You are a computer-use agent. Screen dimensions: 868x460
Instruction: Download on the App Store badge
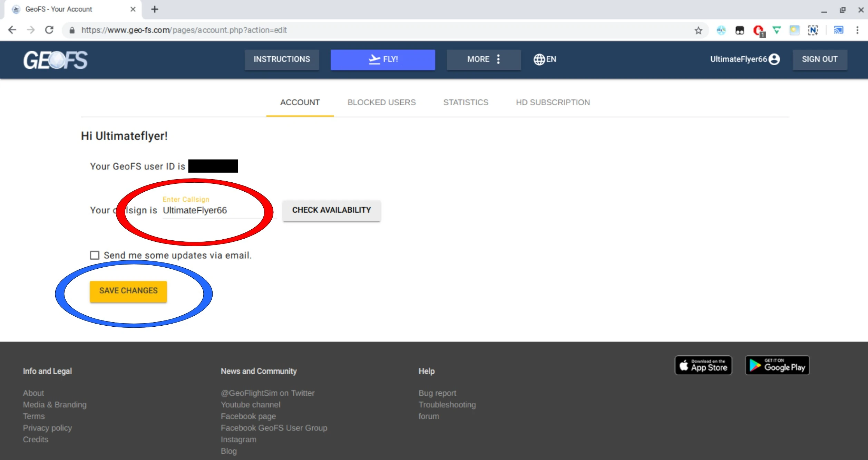(703, 365)
